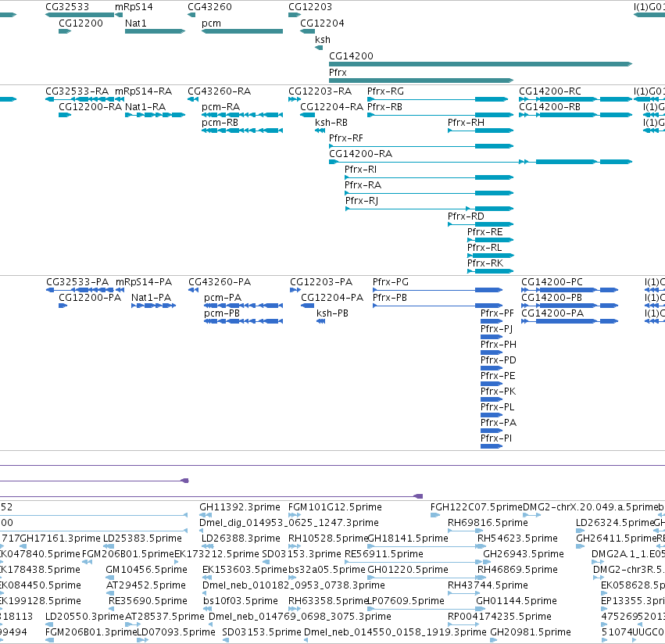Click the GH11392.3prime EST label
The height and width of the screenshot is (644, 665).
point(240,507)
